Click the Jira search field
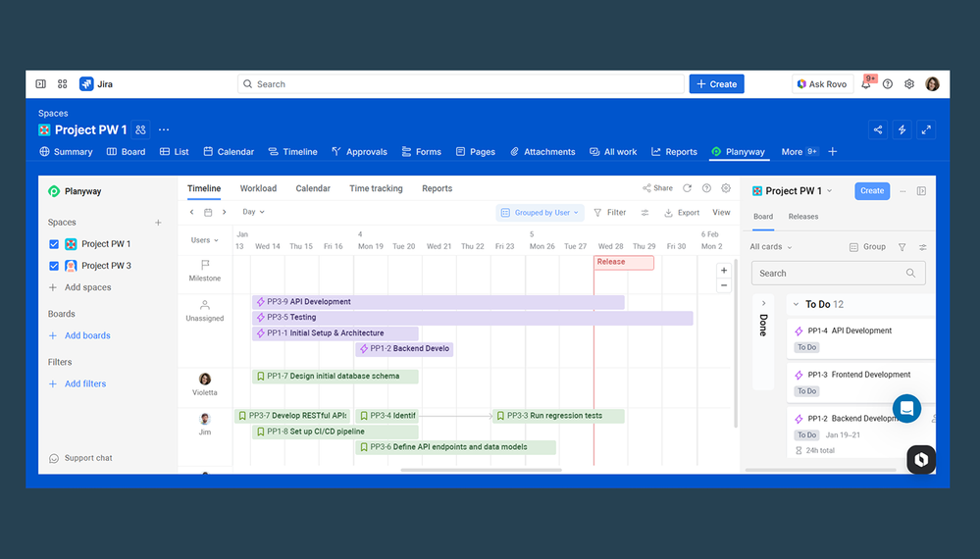This screenshot has height=559, width=980. pyautogui.click(x=461, y=83)
